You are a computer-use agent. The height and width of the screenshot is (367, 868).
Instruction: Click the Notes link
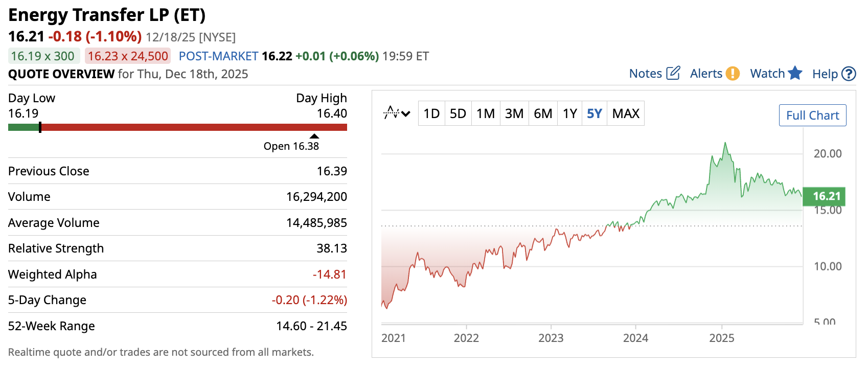[x=646, y=74]
